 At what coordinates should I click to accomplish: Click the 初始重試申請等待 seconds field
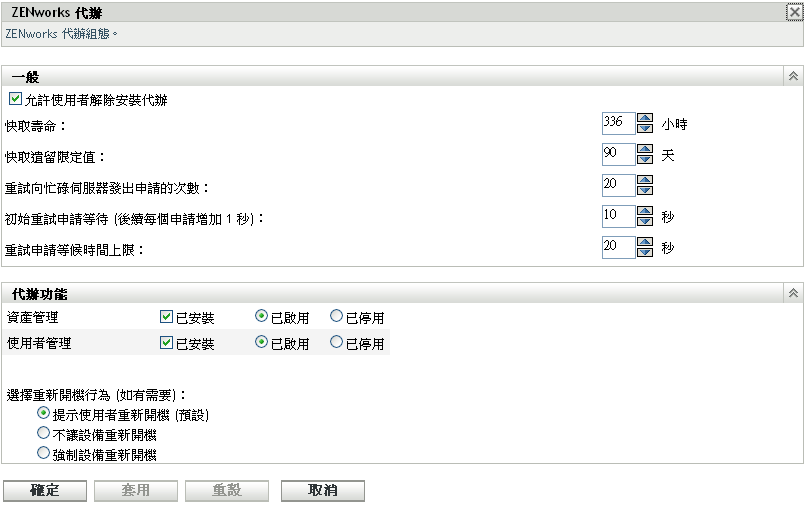tap(618, 216)
